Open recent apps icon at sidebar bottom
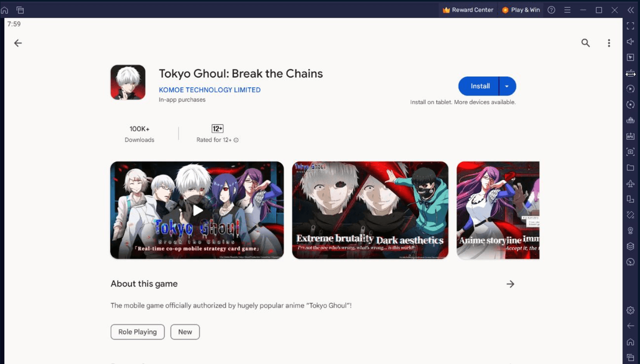 coord(631,358)
